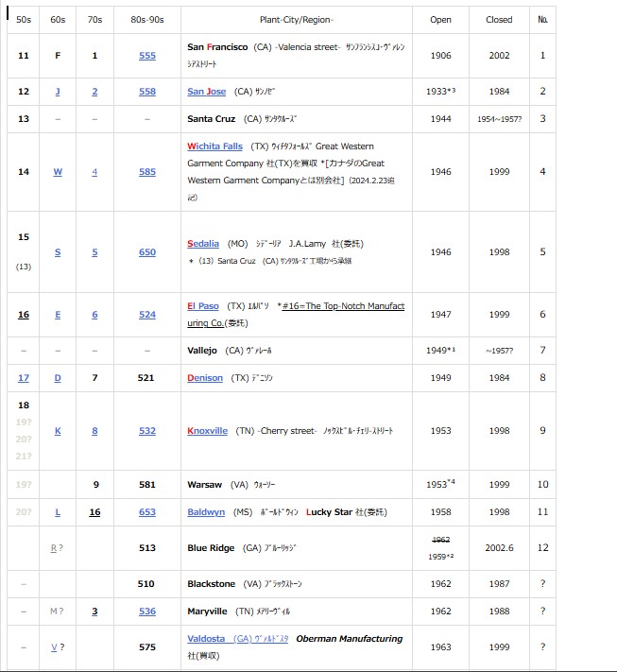Screen dimensions: 617x672
Task: Select the 510 code in Blackstone row
Action: 146,584
